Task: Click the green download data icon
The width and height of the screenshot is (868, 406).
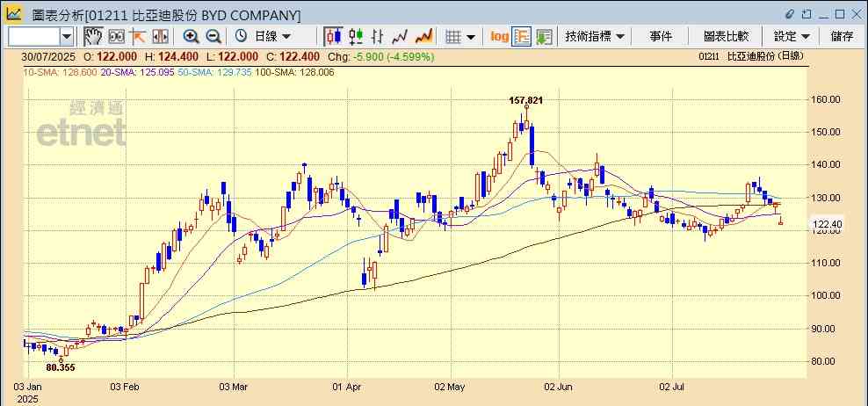Action: coord(544,37)
